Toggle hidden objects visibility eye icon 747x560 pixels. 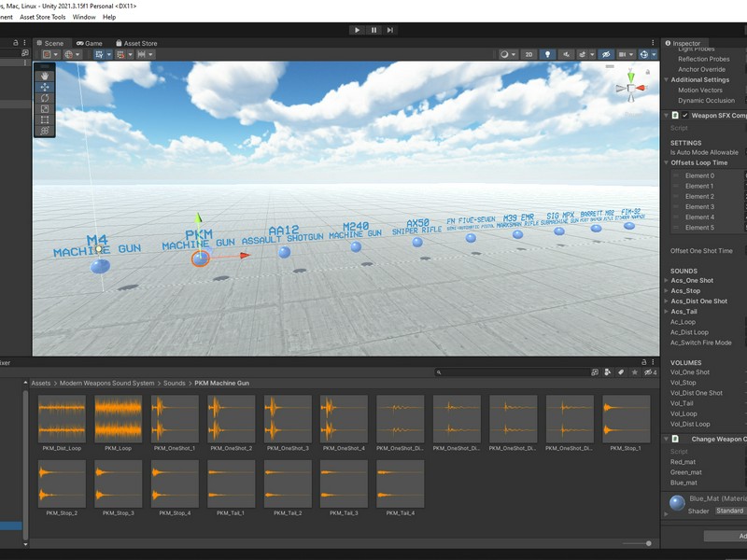pyautogui.click(x=606, y=54)
